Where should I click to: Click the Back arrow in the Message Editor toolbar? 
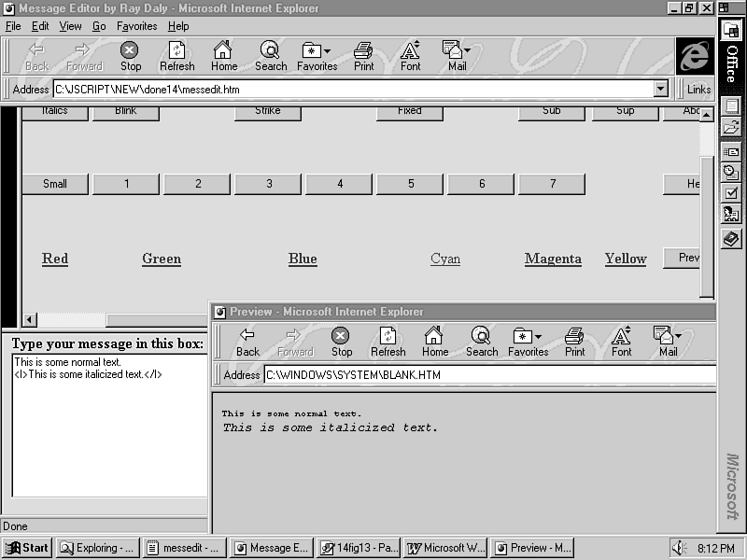coord(36,56)
